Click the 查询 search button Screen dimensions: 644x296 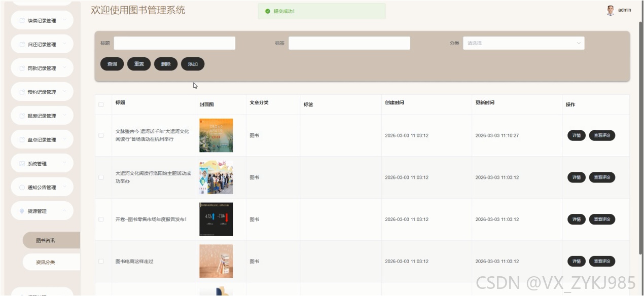(112, 64)
